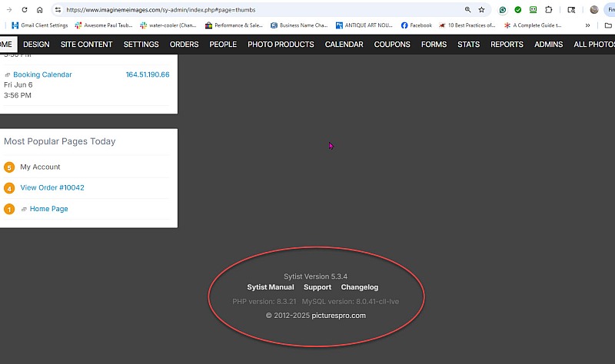Screen dimensions: 615x364
Task: Open the COUPONS menu
Action: pos(392,45)
